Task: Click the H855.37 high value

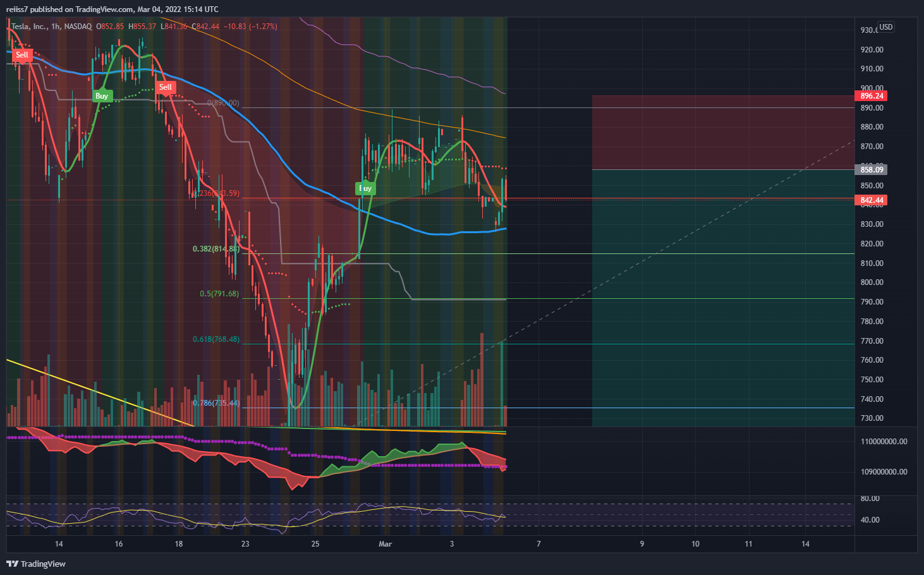Action: pos(142,27)
